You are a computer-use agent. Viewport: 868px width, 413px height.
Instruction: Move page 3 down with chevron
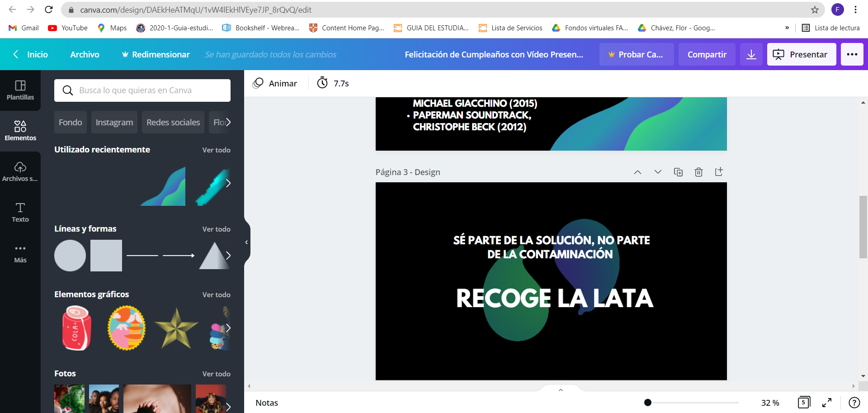pyautogui.click(x=658, y=172)
